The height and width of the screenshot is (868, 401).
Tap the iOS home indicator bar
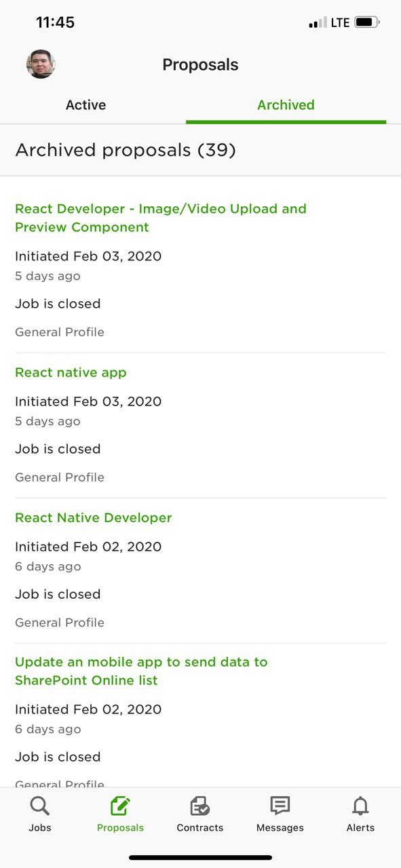200,858
